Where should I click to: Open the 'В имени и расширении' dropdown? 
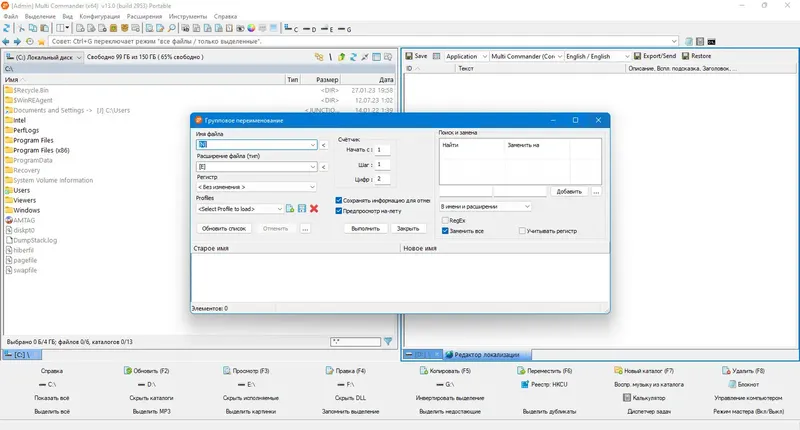pos(485,206)
